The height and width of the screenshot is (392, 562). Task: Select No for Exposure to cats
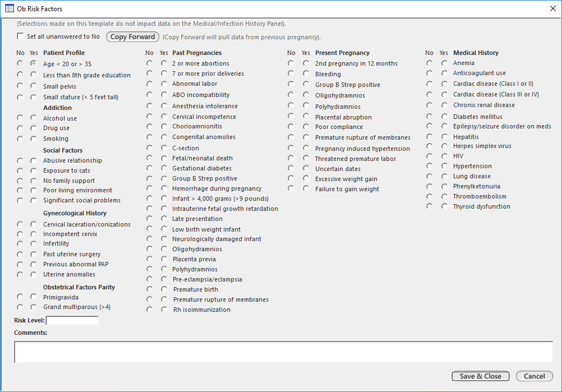click(x=20, y=170)
